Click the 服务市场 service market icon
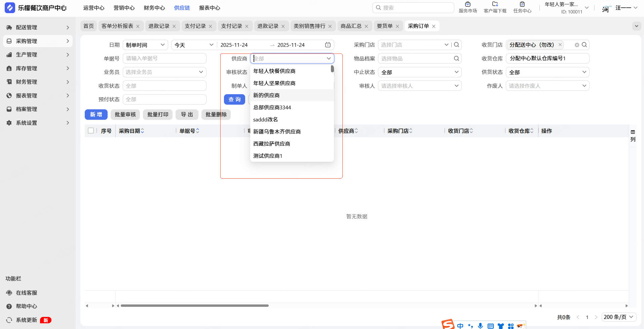Image resolution: width=644 pixels, height=329 pixels. coord(467,4)
